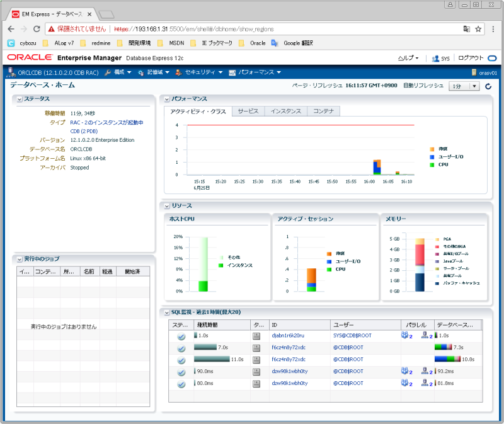Click the not-secure warning triangle icon
The height and width of the screenshot is (424, 504).
tap(51, 29)
